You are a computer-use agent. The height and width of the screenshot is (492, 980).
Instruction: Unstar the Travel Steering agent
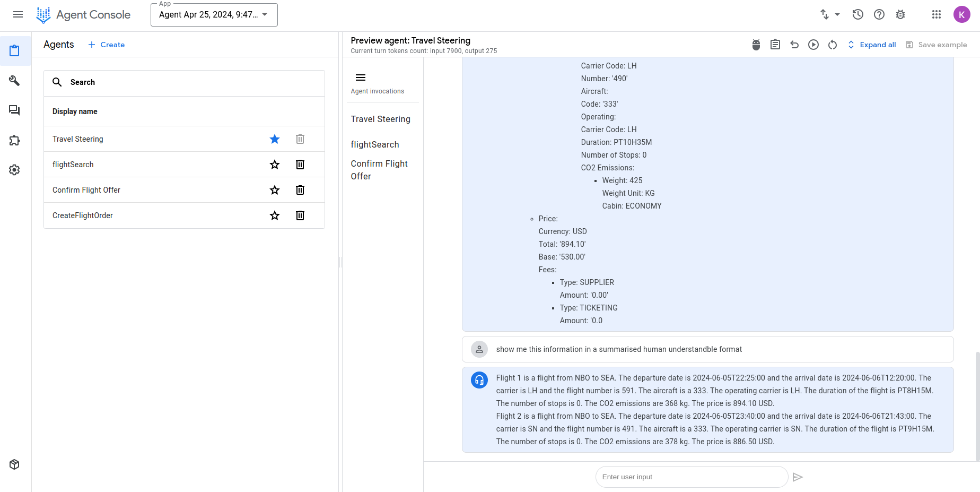[274, 139]
